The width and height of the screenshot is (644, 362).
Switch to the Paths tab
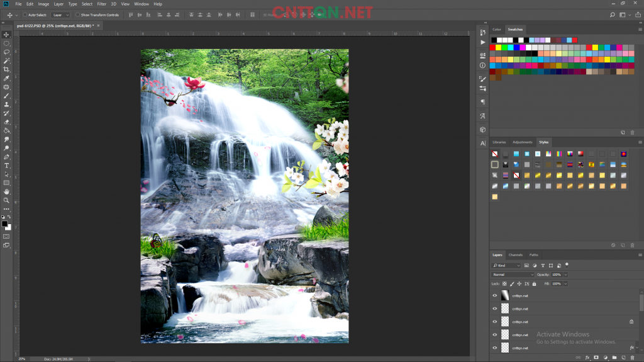pos(533,255)
